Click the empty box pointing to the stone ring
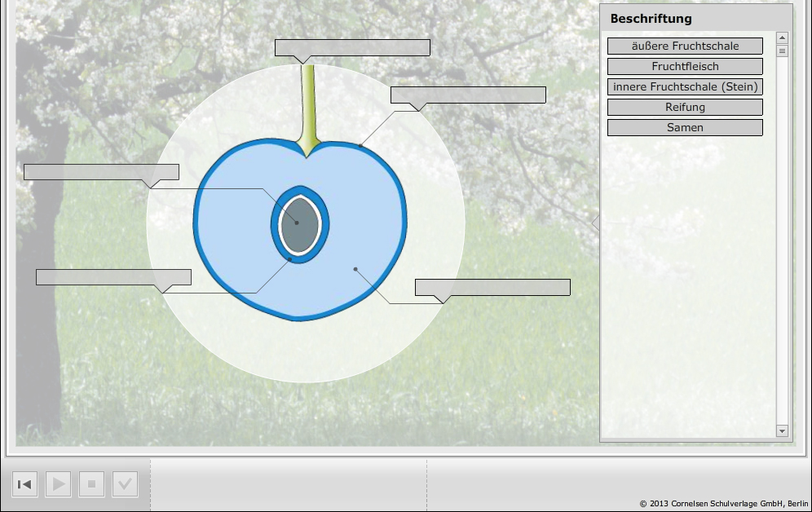This screenshot has width=812, height=512. [113, 277]
